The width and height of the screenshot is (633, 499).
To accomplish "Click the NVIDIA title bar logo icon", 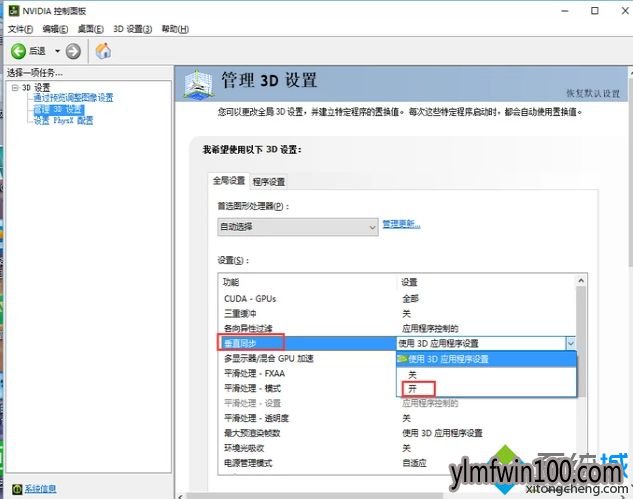I will [14, 10].
